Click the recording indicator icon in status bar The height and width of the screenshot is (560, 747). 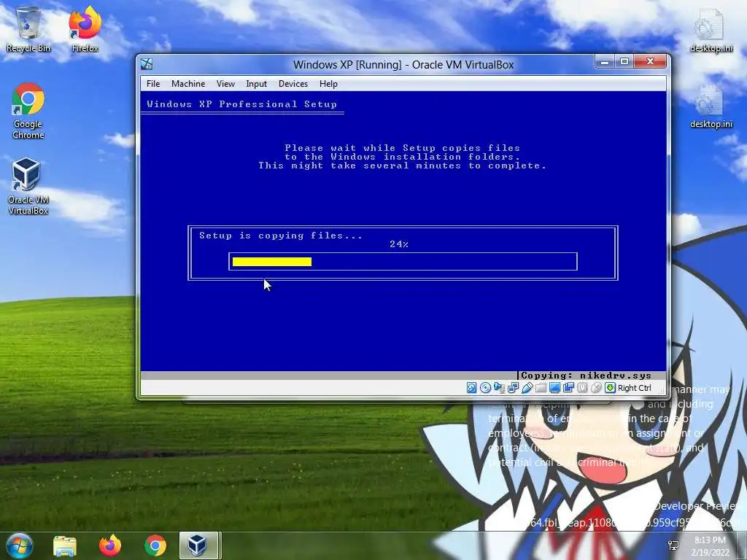point(568,388)
